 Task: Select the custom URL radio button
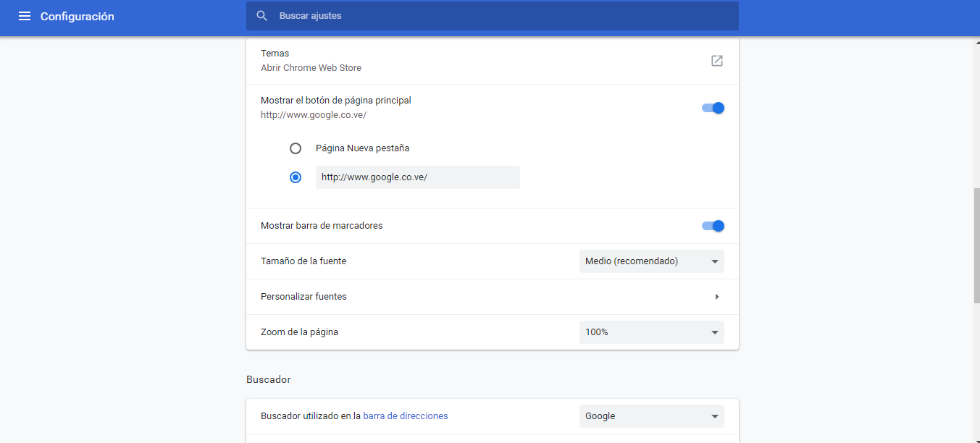coord(296,177)
